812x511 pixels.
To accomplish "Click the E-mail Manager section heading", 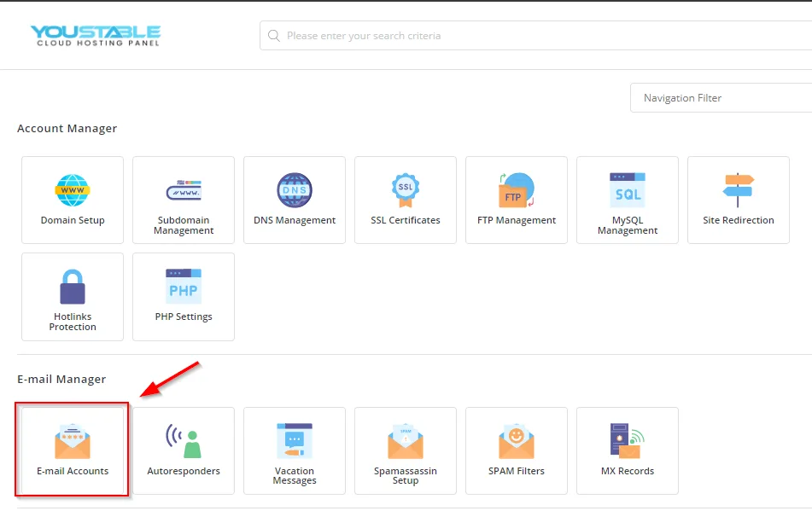I will (61, 379).
